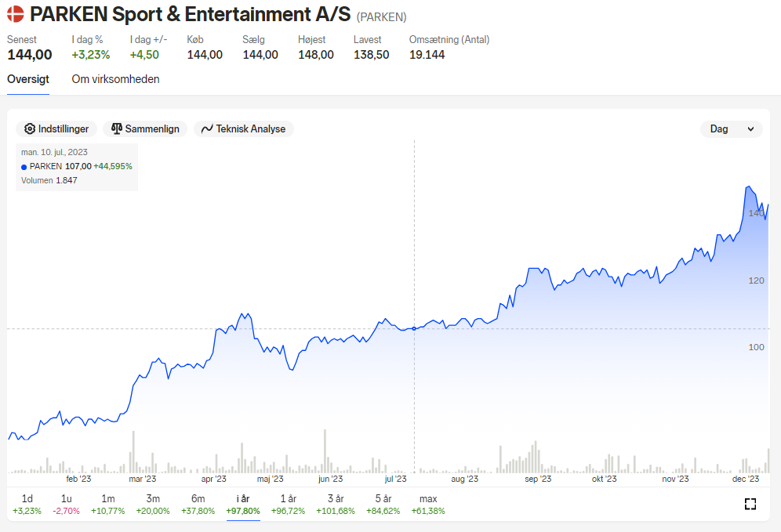Select the 6m time range
This screenshot has height=532, width=781.
pyautogui.click(x=198, y=504)
